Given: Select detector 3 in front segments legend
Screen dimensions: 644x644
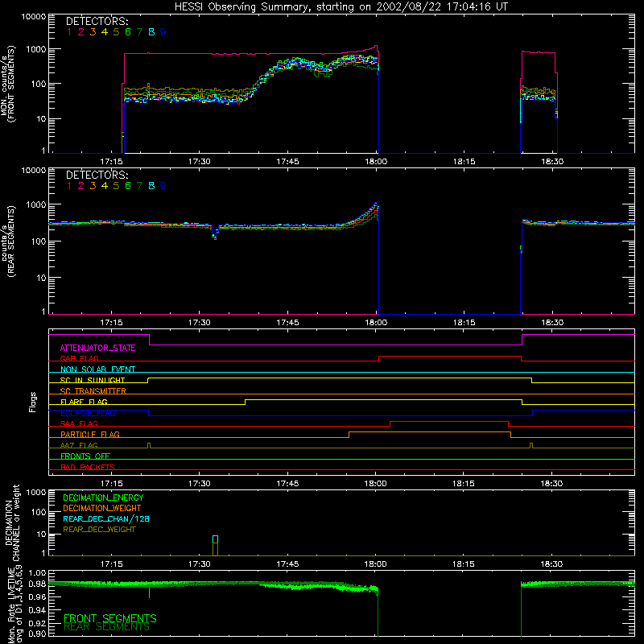Looking at the screenshot, I should [93, 32].
